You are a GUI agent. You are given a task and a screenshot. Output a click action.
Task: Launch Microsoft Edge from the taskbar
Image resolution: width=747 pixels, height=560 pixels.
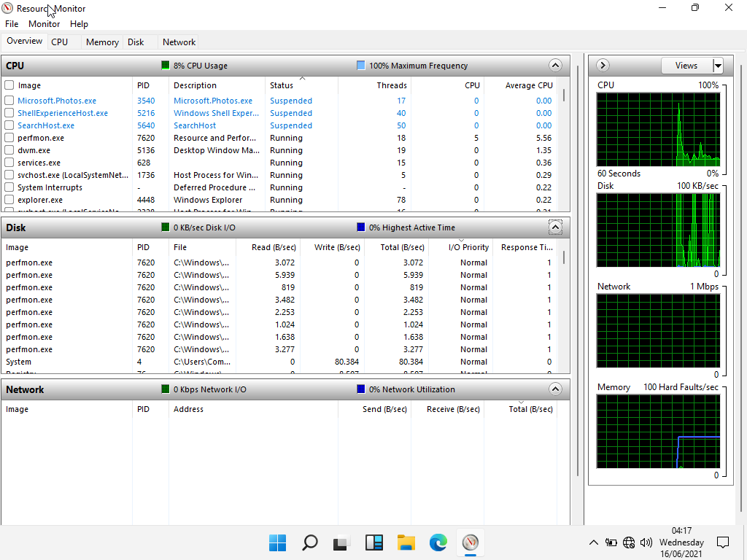pyautogui.click(x=438, y=542)
